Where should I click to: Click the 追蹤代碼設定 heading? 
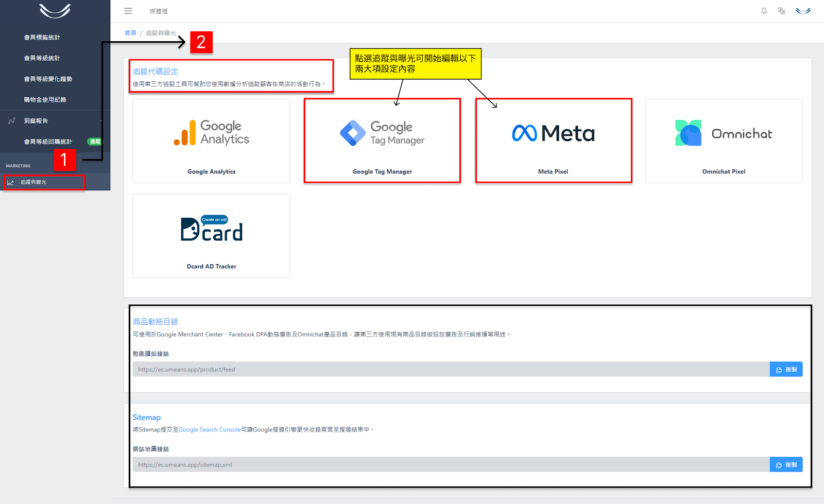coord(156,72)
